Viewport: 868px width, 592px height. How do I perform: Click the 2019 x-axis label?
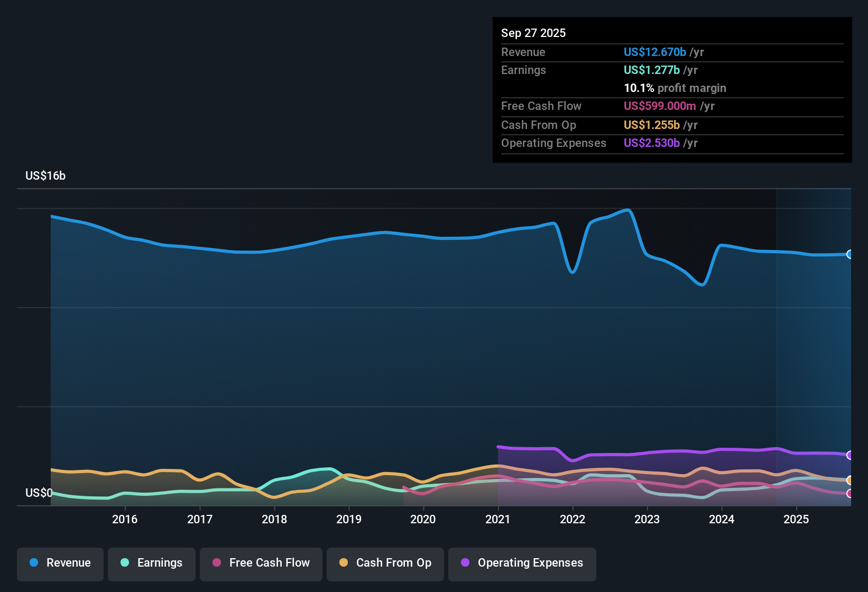pyautogui.click(x=349, y=520)
